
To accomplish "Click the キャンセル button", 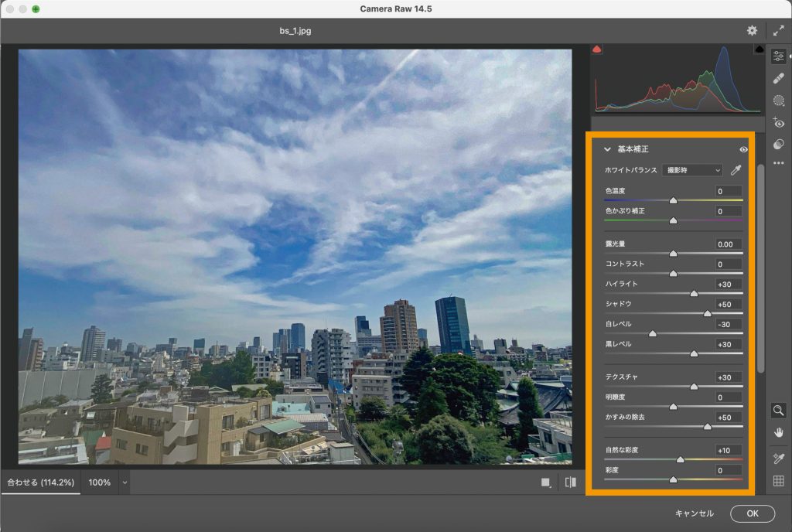I will 694,513.
